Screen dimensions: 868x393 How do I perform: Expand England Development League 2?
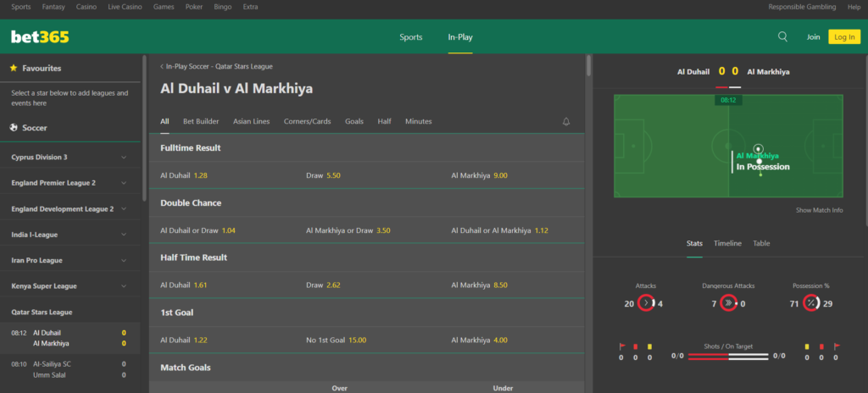click(x=70, y=209)
